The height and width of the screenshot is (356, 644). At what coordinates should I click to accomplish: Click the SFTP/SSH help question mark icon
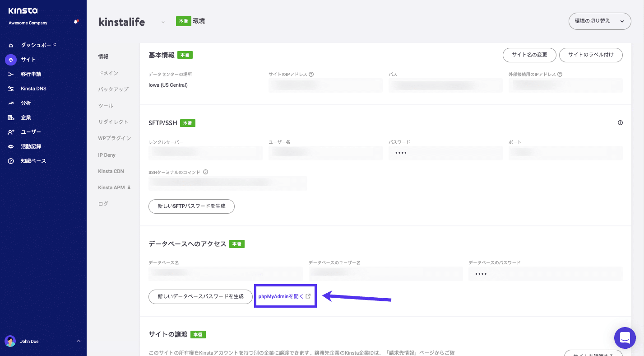click(x=620, y=122)
